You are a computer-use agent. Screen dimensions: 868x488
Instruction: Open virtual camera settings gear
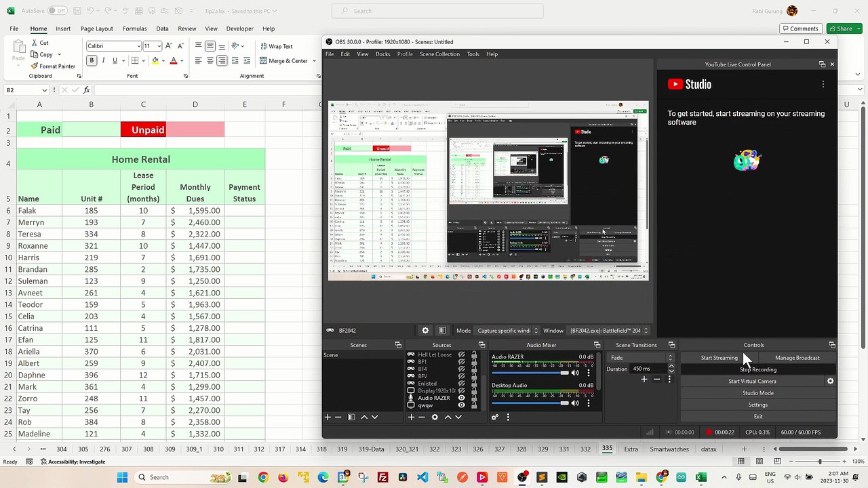[830, 381]
